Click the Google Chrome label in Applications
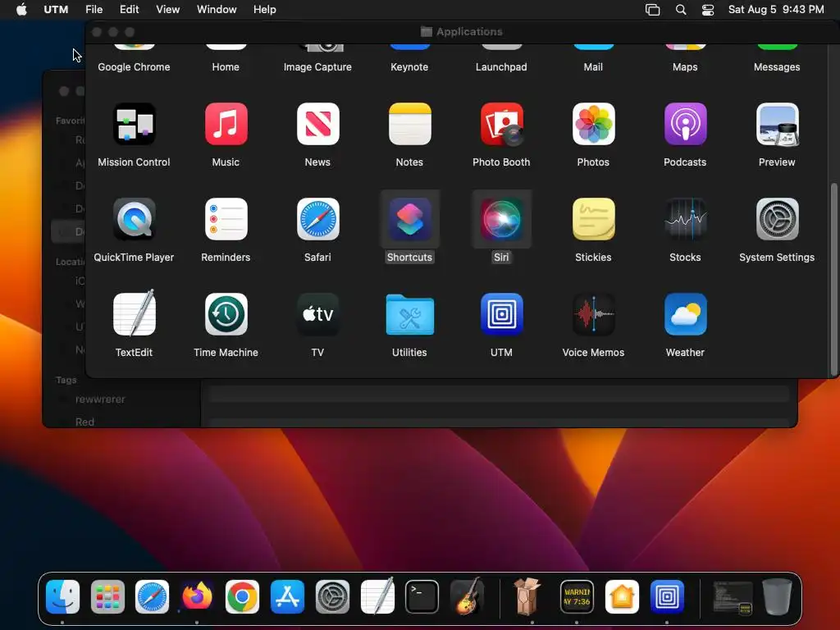 [134, 67]
